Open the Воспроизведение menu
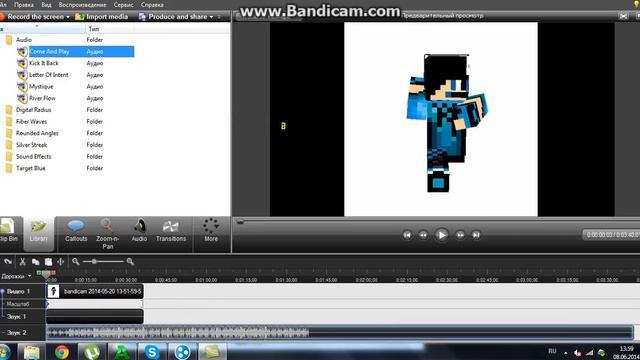The height and width of the screenshot is (360, 640). (x=82, y=5)
